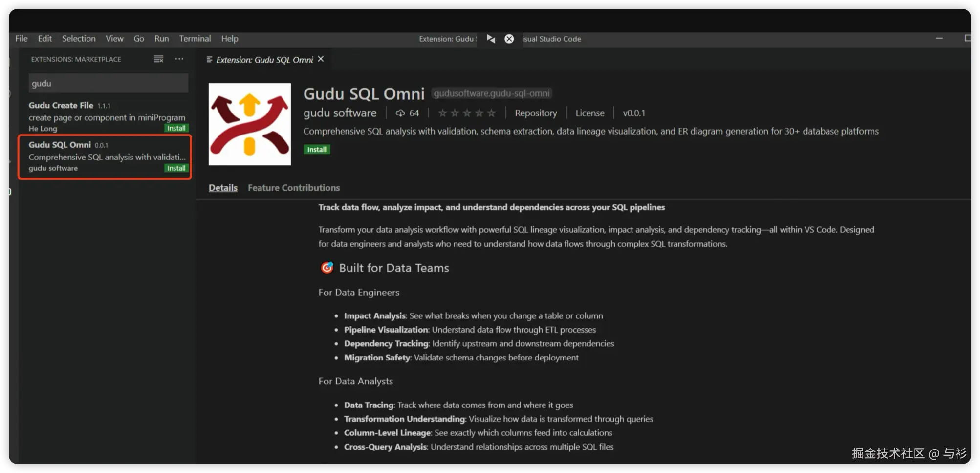Open the License link
Image resolution: width=980 pixels, height=473 pixels.
pos(589,113)
